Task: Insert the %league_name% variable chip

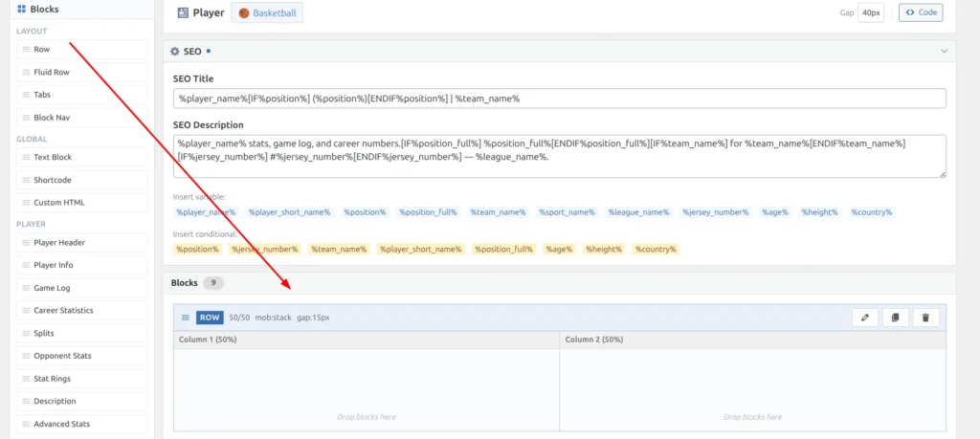Action: coord(638,212)
